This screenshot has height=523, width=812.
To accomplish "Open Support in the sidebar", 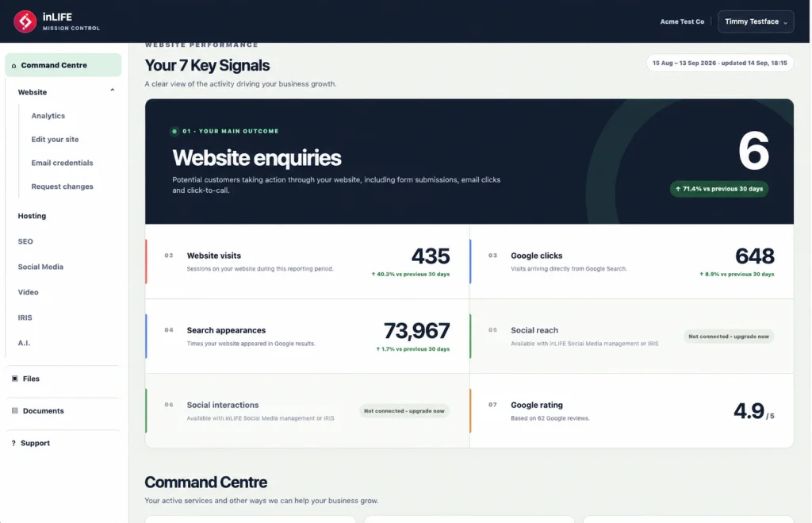I will 35,443.
